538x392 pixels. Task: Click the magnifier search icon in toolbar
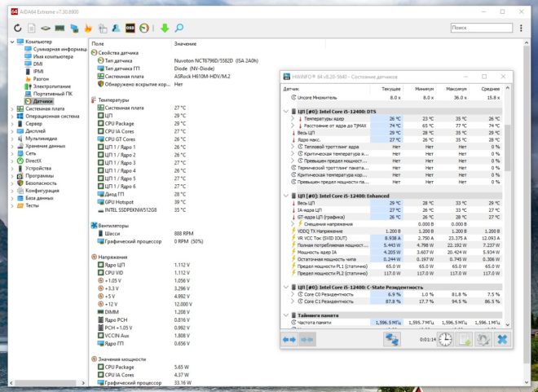[x=179, y=29]
